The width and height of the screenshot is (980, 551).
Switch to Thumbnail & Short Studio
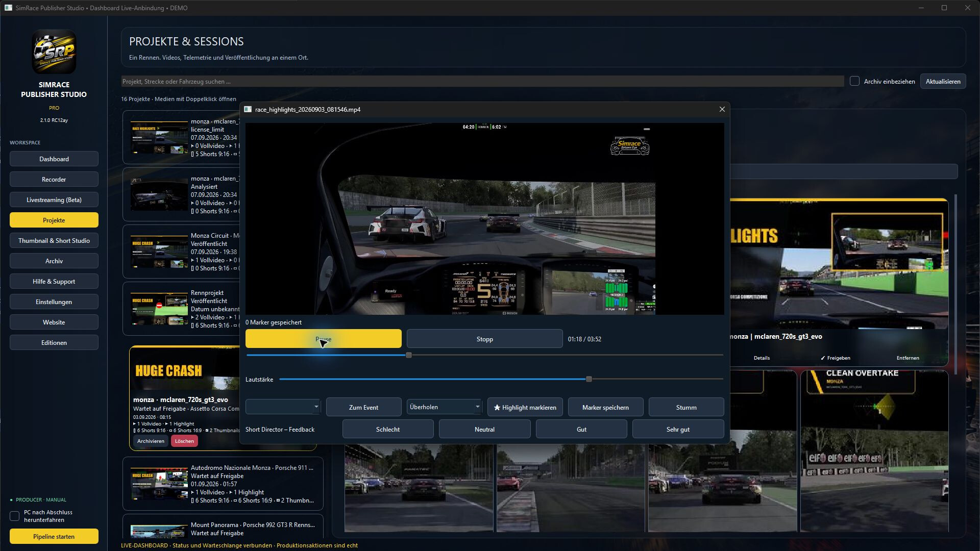(x=54, y=240)
